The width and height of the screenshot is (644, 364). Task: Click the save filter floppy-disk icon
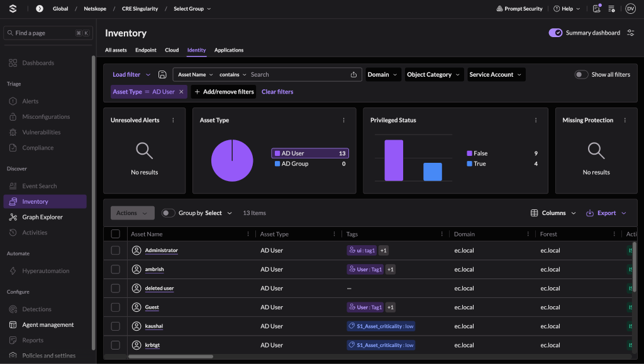coord(162,74)
